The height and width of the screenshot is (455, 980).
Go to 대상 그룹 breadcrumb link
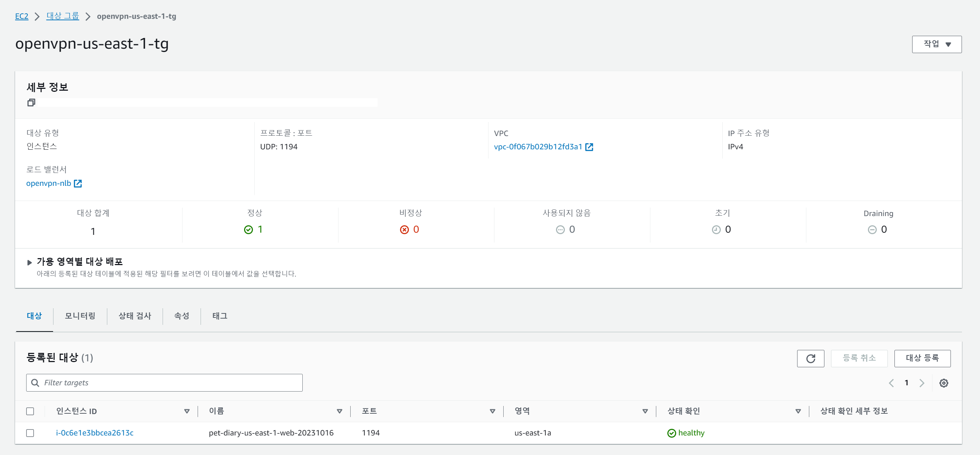(x=63, y=16)
